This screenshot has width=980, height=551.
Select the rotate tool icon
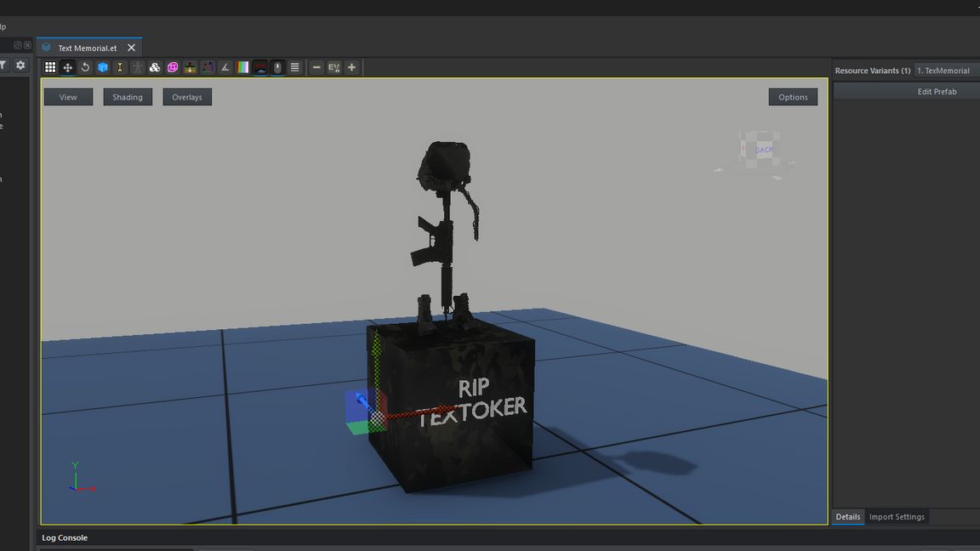(x=85, y=67)
